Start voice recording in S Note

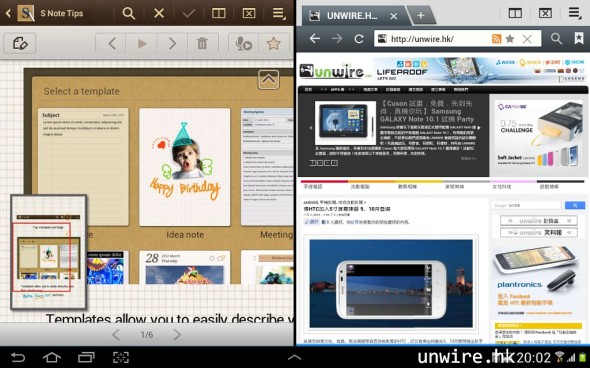243,44
